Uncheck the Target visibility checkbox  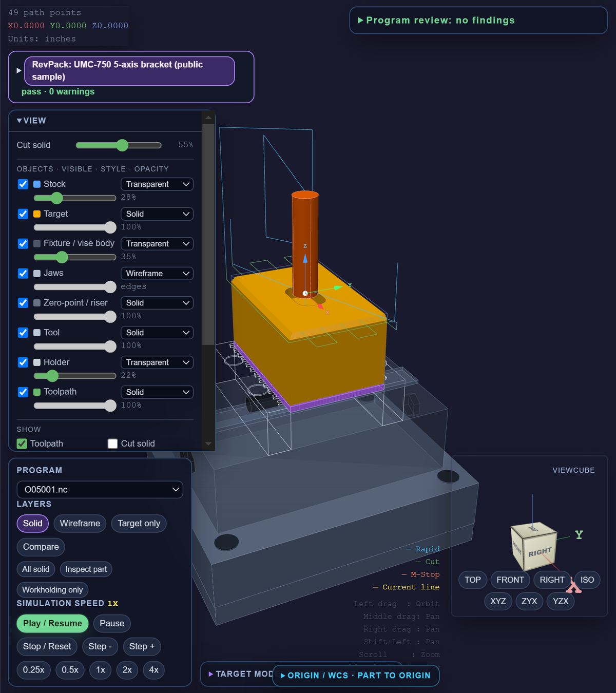[x=23, y=214]
